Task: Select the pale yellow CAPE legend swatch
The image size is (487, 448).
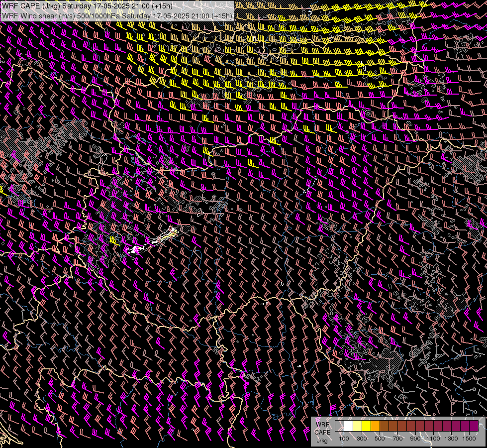Action: point(357,426)
